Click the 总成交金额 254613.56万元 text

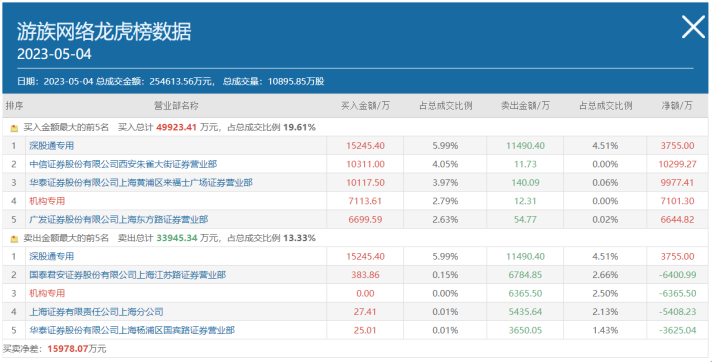click(x=154, y=82)
